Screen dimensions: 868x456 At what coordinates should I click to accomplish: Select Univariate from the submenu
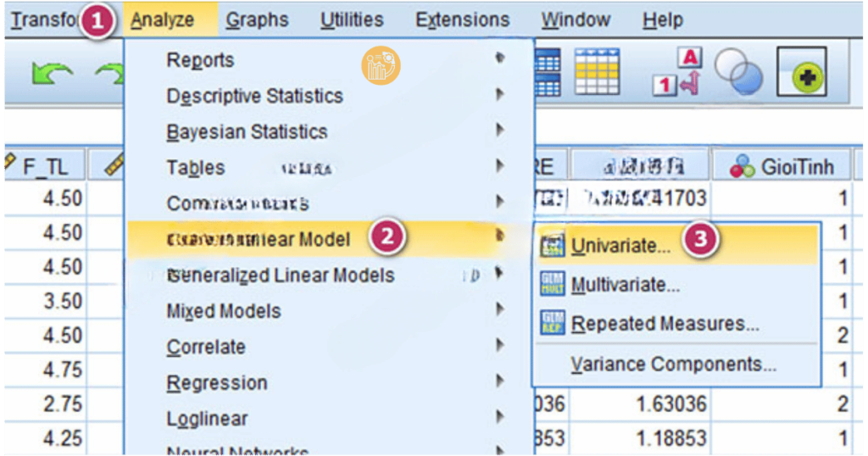620,246
